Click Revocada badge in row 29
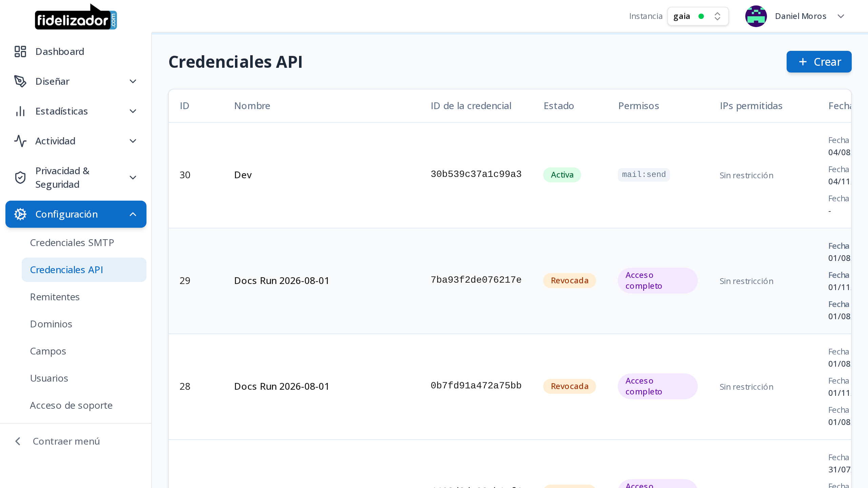The height and width of the screenshot is (488, 868). [x=569, y=281]
